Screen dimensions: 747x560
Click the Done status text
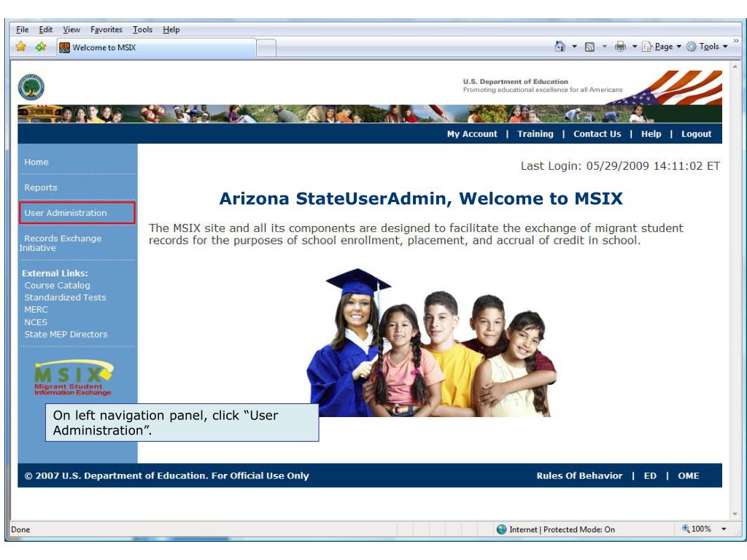[20, 529]
